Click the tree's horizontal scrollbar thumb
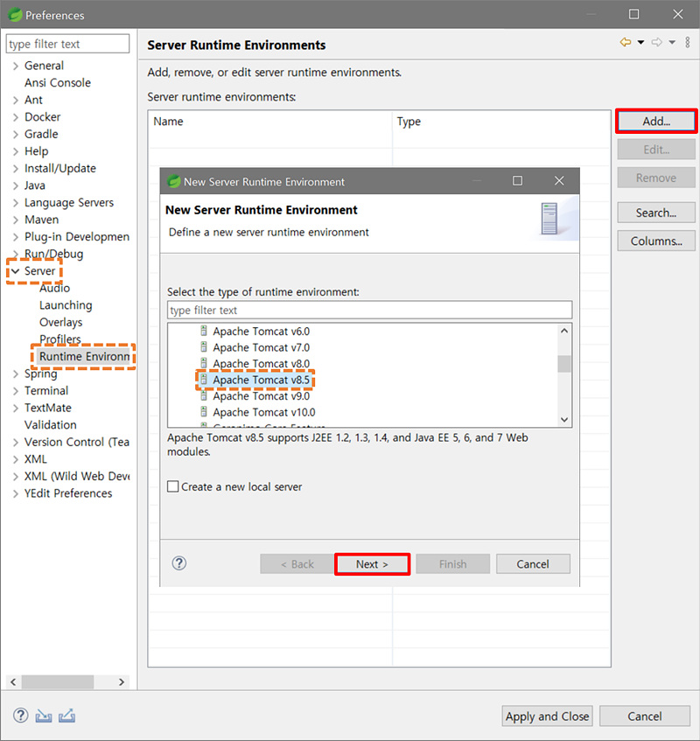Screen dimensions: 700x741 coord(57,682)
